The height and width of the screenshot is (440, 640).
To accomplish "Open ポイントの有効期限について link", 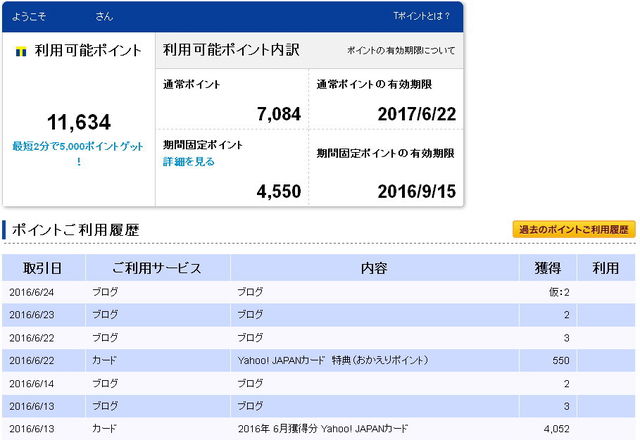I will (401, 51).
